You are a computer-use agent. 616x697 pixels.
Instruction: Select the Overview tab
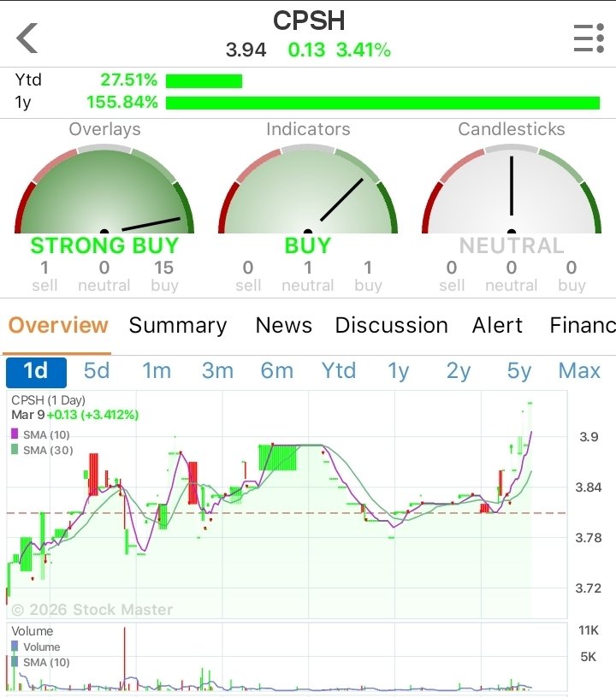pos(58,325)
